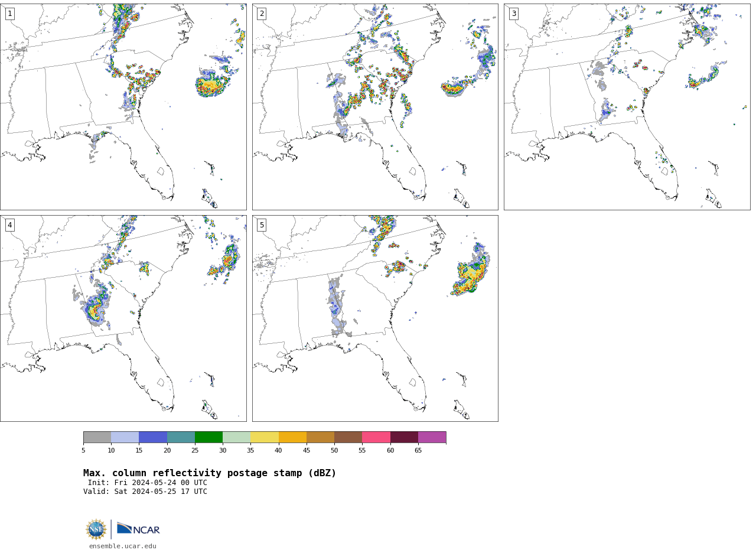Open ensemble member 4 reflectivity map
Viewport: 756px width, 553px height.
click(x=123, y=318)
